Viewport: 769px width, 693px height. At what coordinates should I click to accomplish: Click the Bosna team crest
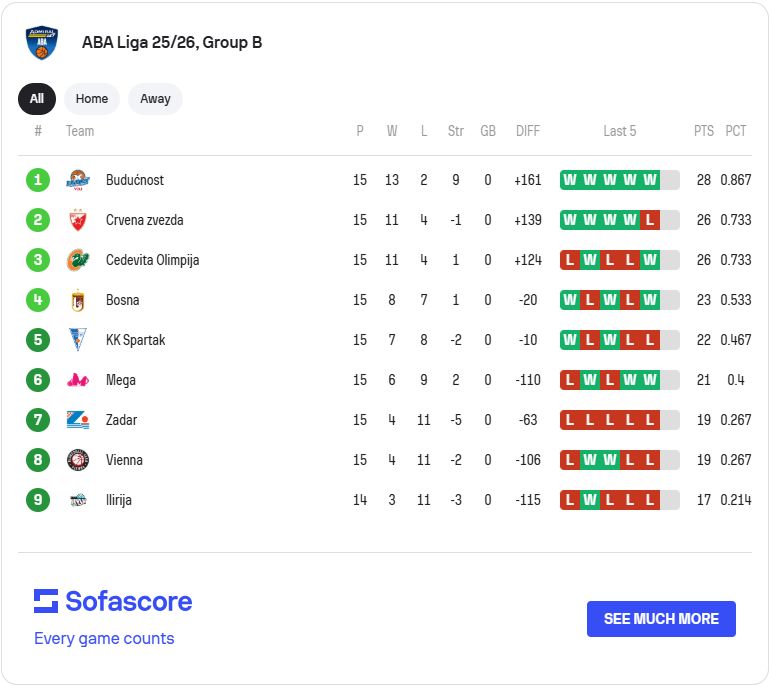point(78,300)
